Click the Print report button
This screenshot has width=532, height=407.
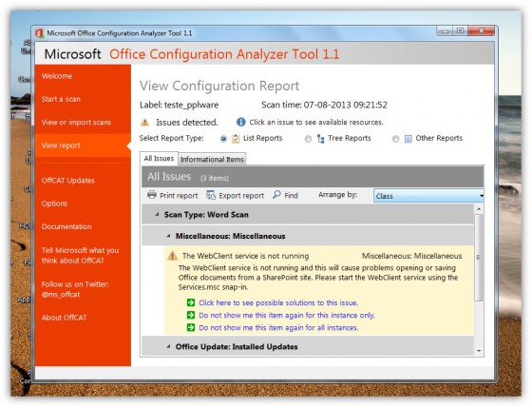(172, 195)
